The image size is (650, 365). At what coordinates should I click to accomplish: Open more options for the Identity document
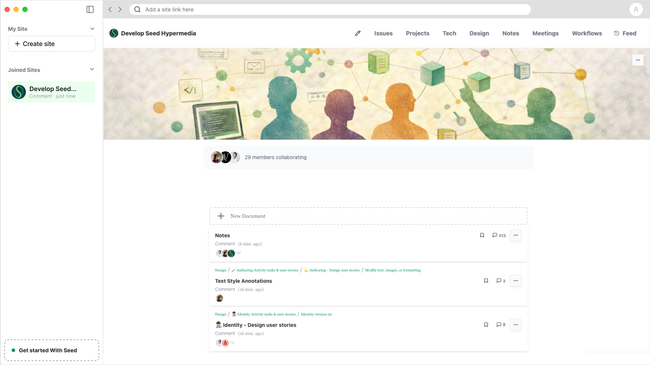(516, 325)
